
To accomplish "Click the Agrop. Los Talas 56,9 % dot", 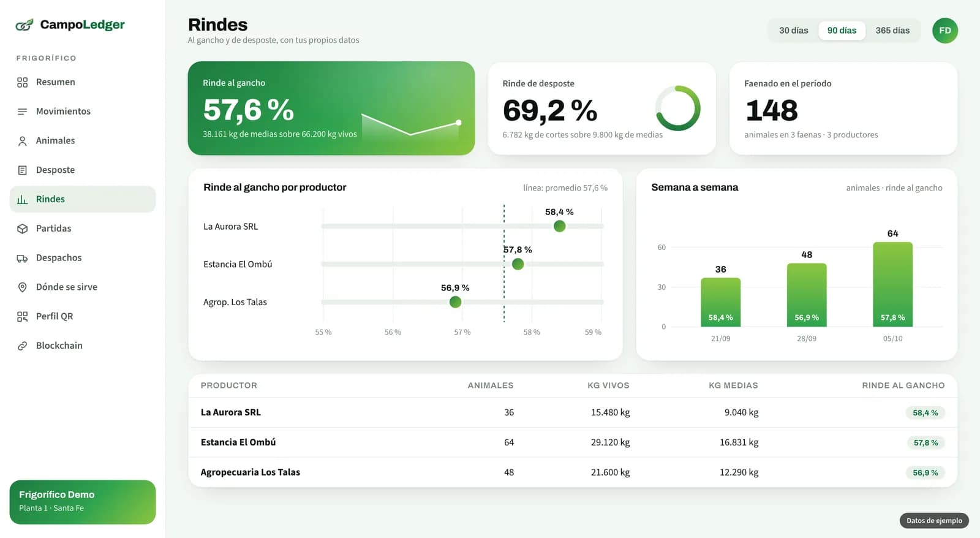I will (455, 302).
